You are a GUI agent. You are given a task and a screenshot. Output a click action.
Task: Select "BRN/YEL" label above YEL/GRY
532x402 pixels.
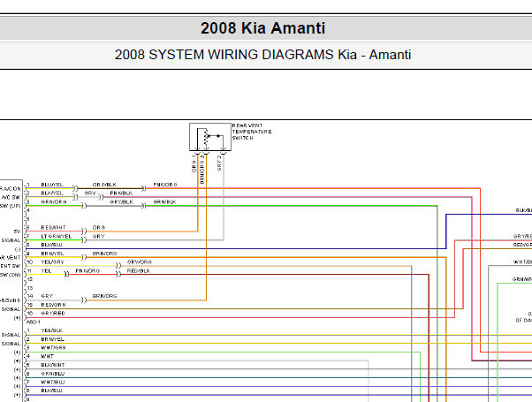click(x=52, y=254)
